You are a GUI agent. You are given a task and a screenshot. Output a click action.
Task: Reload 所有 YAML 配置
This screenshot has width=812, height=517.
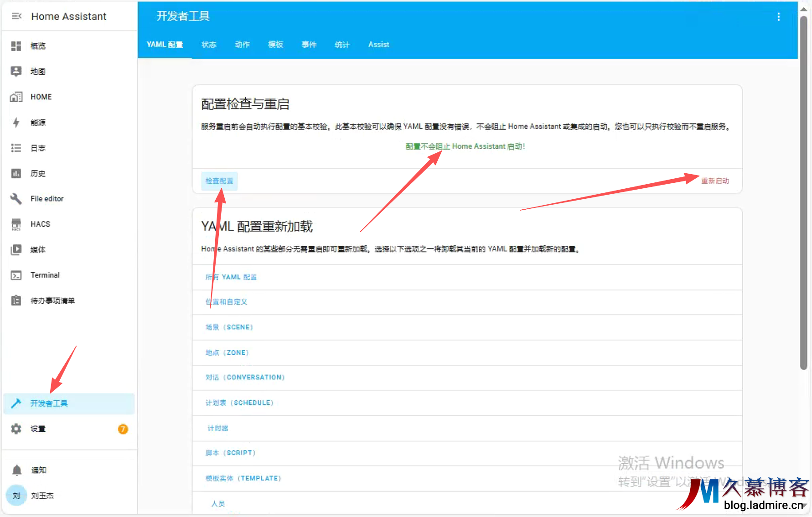coord(231,277)
